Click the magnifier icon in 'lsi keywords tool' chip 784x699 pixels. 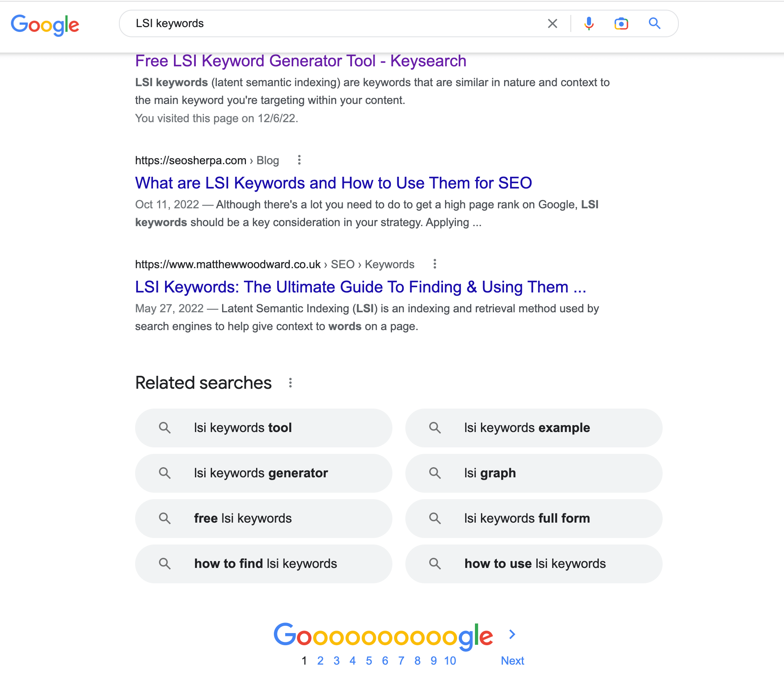(165, 428)
